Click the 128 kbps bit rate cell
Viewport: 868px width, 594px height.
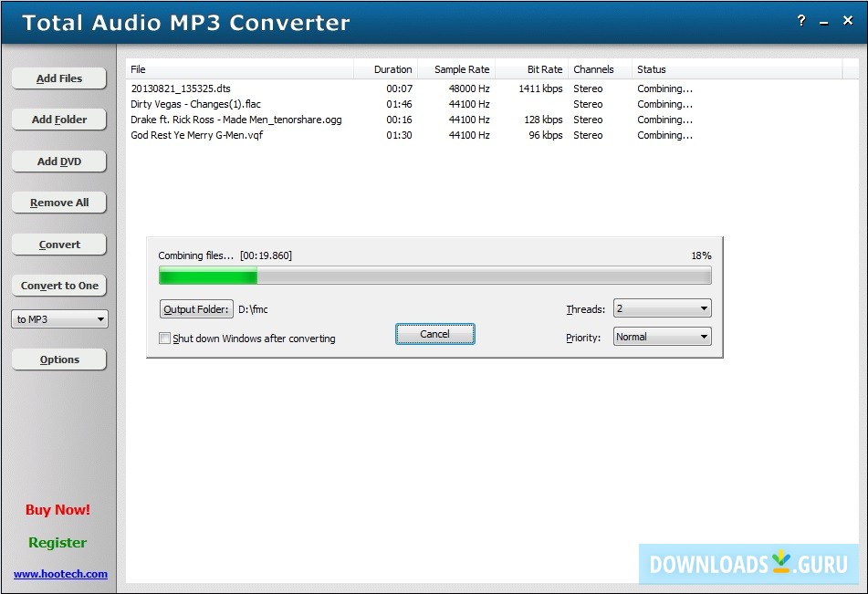(543, 120)
